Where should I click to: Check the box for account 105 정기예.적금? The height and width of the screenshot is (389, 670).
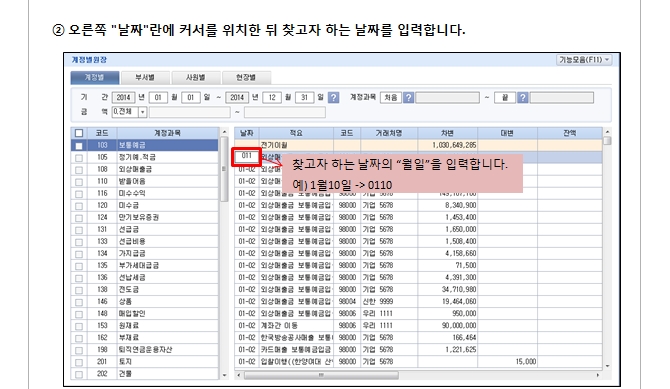click(x=79, y=158)
